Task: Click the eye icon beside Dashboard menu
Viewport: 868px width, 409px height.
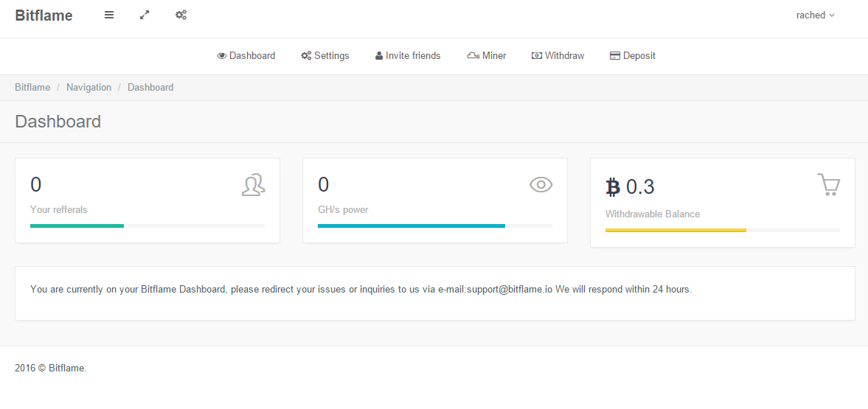Action: pos(222,56)
